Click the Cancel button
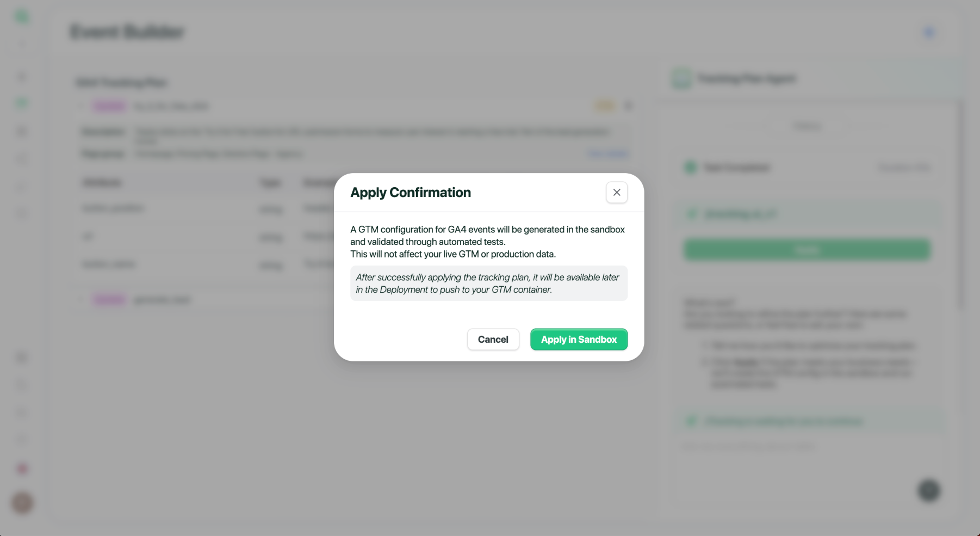Viewport: 980px width, 536px height. (493, 340)
